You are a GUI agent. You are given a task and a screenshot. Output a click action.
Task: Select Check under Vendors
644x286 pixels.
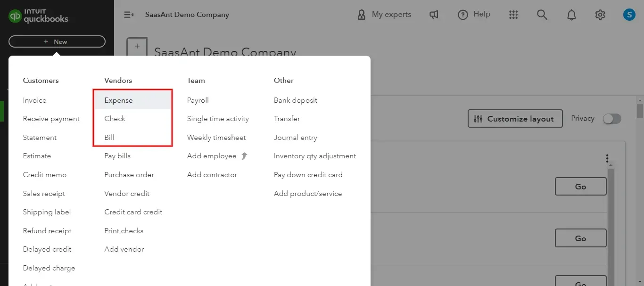click(115, 119)
